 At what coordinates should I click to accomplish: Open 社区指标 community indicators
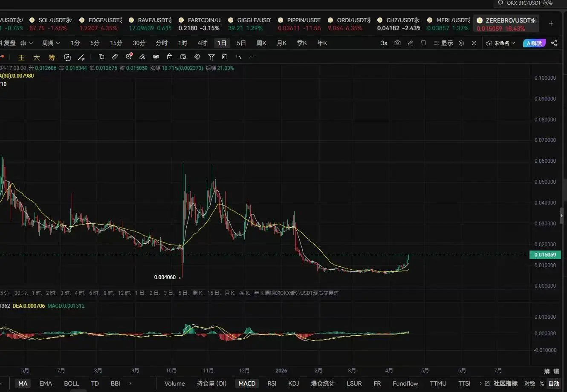click(506, 383)
